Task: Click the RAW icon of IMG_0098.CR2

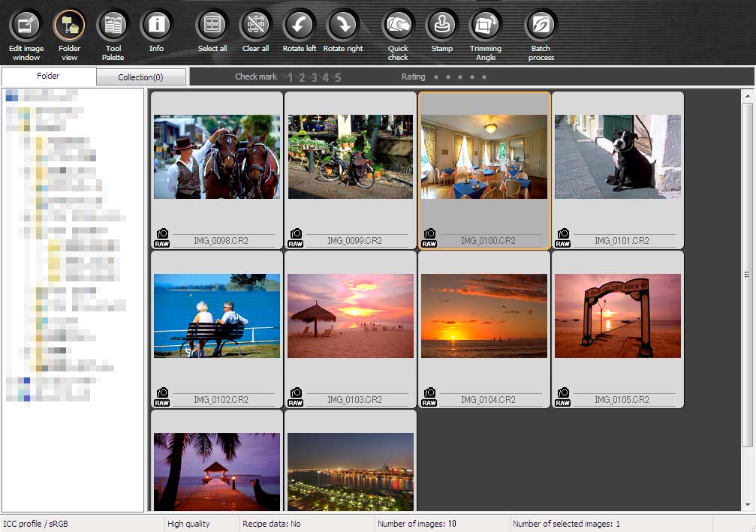Action: point(162,238)
